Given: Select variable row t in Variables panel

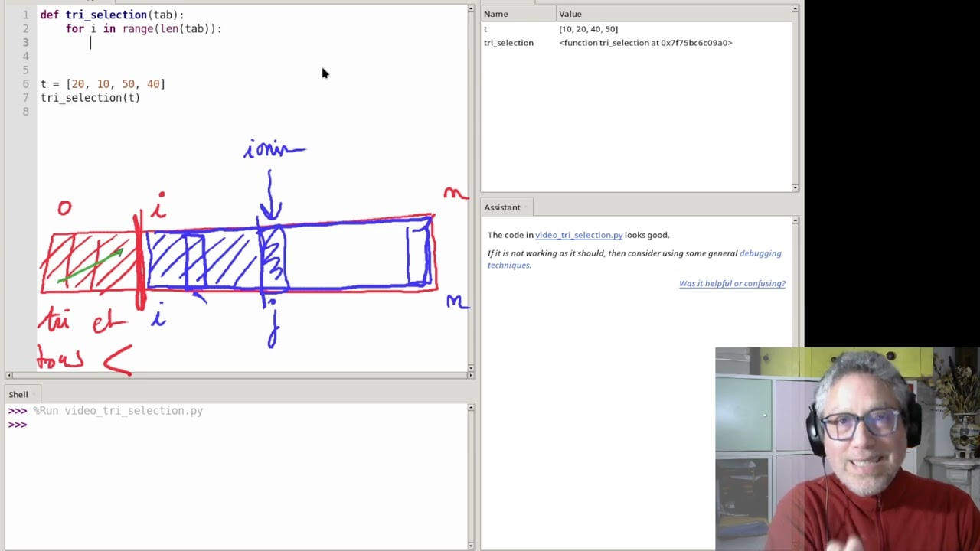Looking at the screenshot, I should tap(636, 29).
